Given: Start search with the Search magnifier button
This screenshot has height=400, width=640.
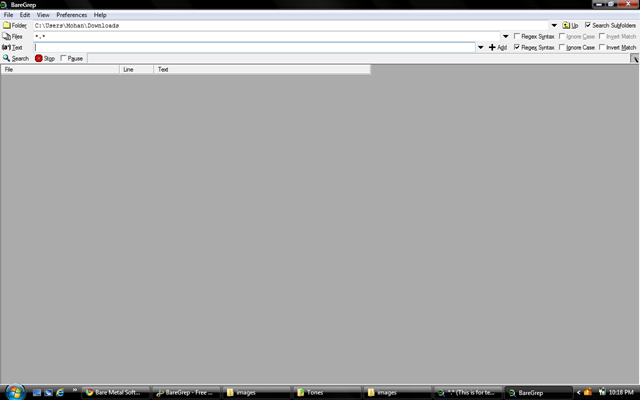Looking at the screenshot, I should [16, 58].
